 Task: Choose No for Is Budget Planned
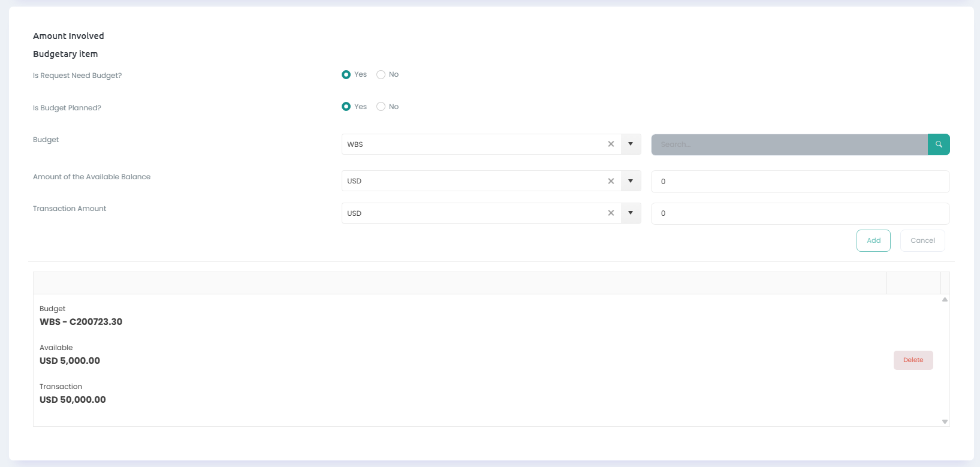point(381,107)
